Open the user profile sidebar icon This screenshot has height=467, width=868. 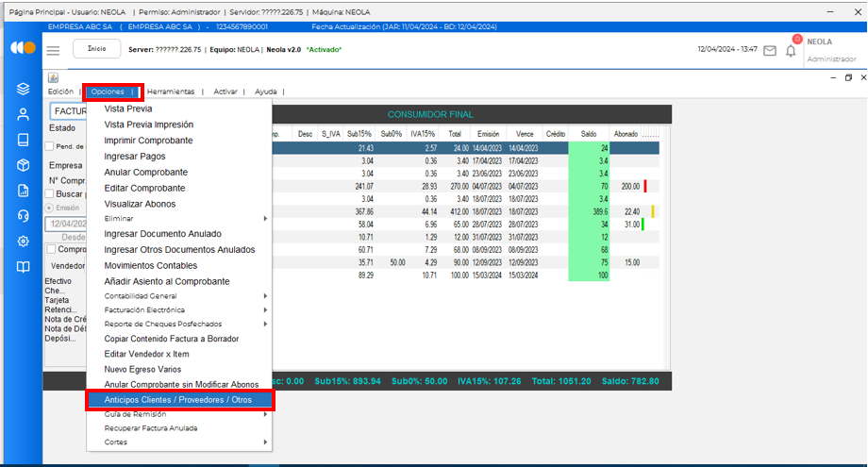click(x=23, y=114)
